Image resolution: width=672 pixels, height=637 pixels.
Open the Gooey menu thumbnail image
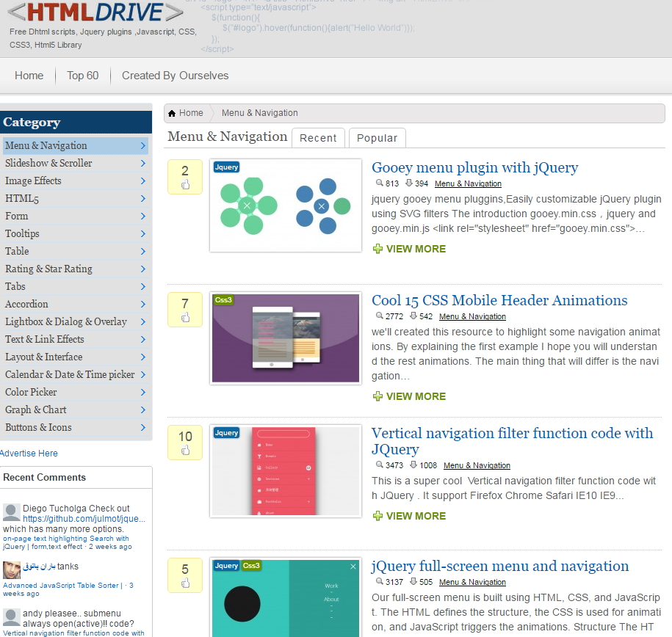[x=286, y=205]
